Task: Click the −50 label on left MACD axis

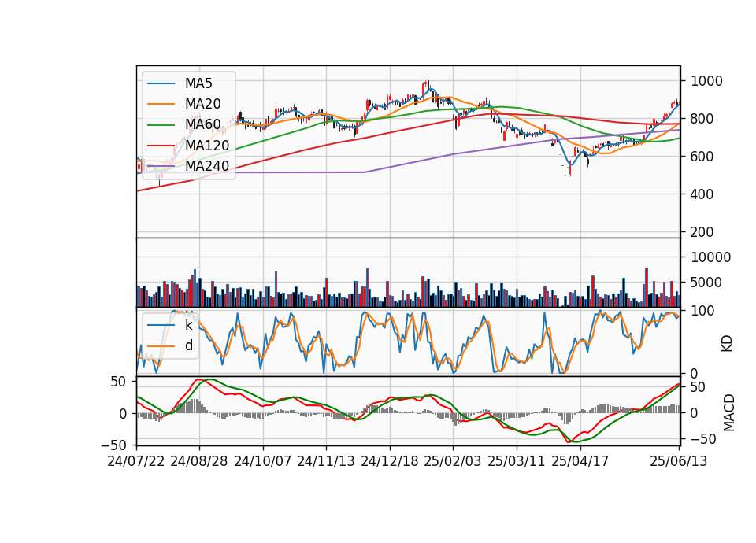Action: click(113, 445)
